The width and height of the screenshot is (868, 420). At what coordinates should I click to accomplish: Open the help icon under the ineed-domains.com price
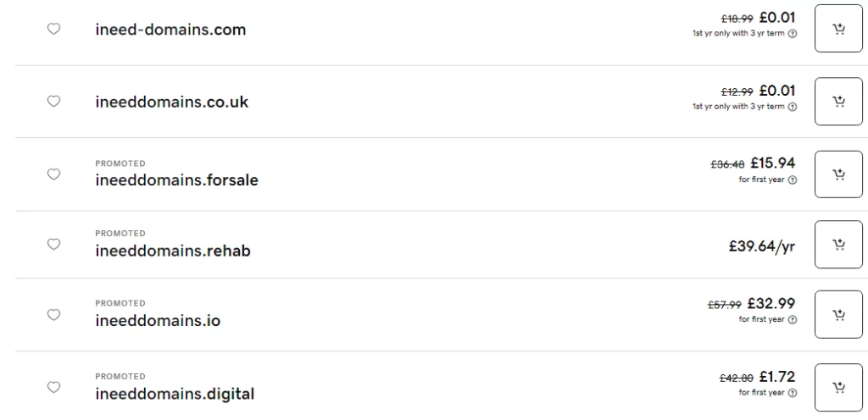[x=793, y=34]
